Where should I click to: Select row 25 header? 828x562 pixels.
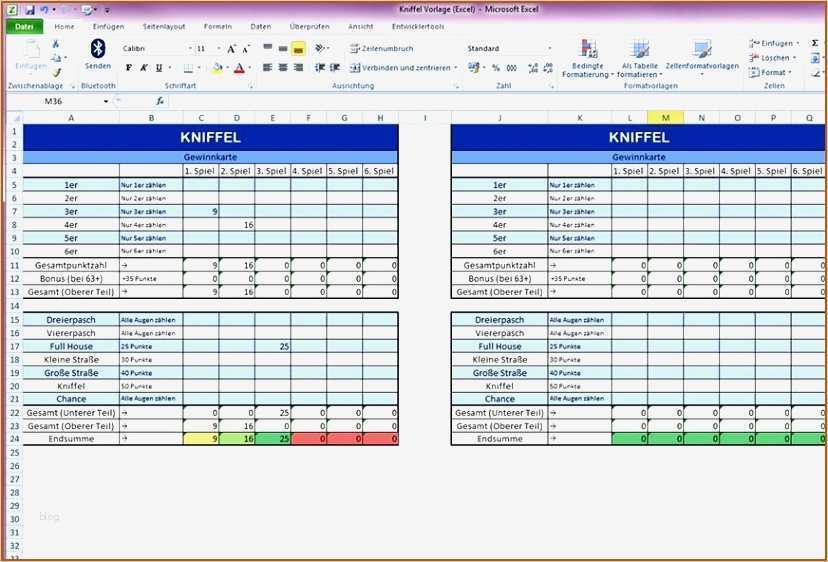coord(14,453)
